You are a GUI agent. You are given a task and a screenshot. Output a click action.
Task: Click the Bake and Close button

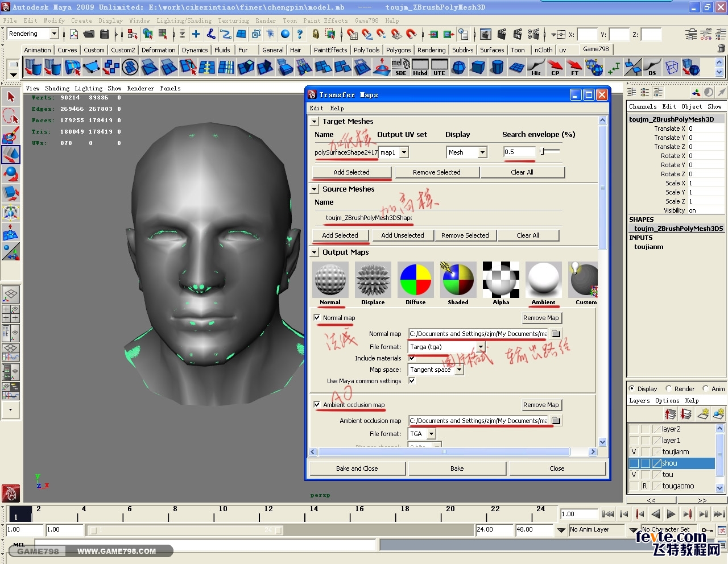point(357,468)
